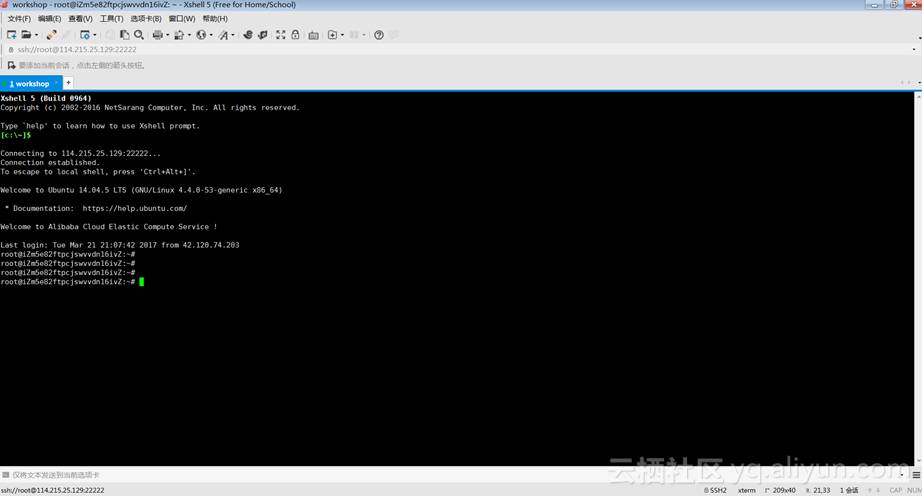
Task: Click the ssh://root@114.215.25.129:22222 address bar
Action: [x=459, y=49]
